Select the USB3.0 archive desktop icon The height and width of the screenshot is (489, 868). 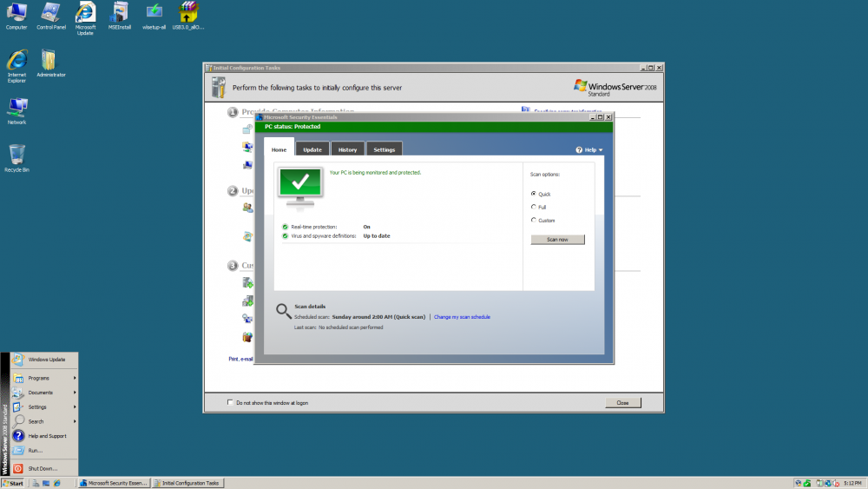(x=188, y=17)
